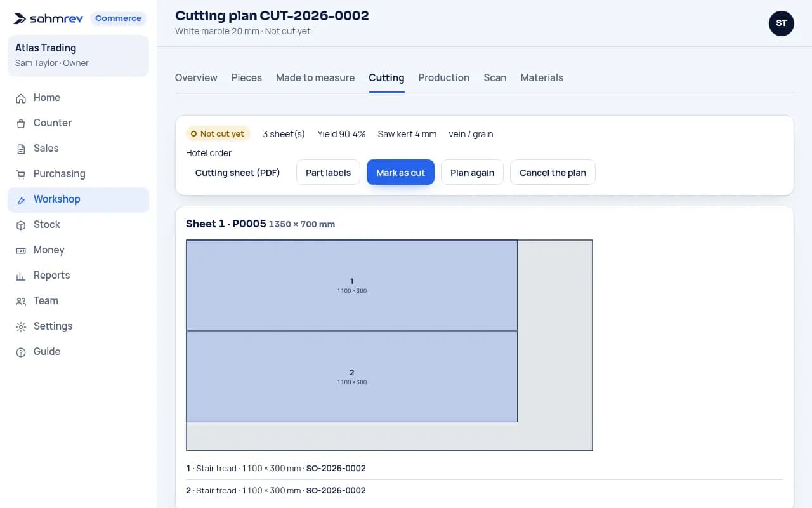Click the Mark as cut button
Screen dimensions: 812x508
[400, 173]
